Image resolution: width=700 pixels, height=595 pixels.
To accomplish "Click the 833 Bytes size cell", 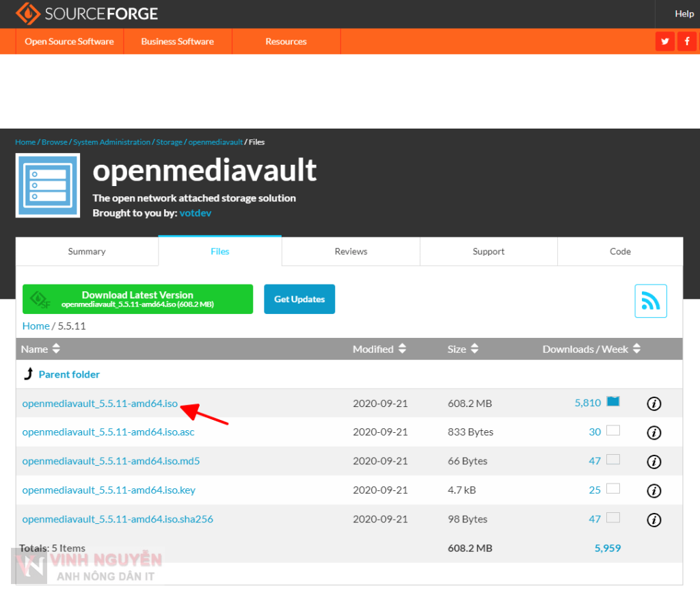I will 470,432.
